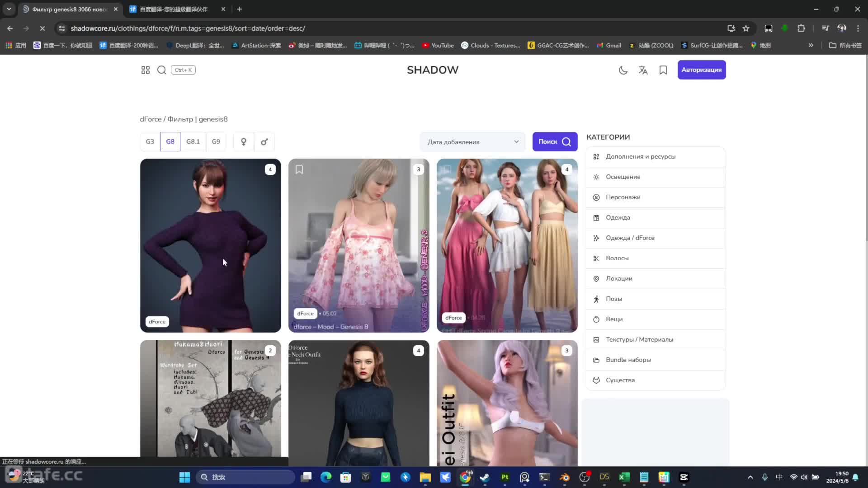Select the G9 filter tab
The height and width of the screenshot is (488, 868).
click(216, 141)
